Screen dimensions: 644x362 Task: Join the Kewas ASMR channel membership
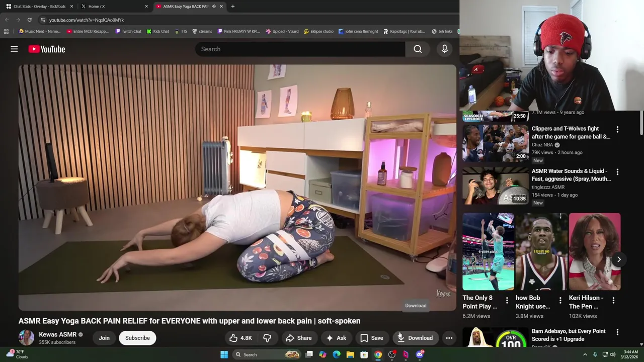pyautogui.click(x=104, y=338)
